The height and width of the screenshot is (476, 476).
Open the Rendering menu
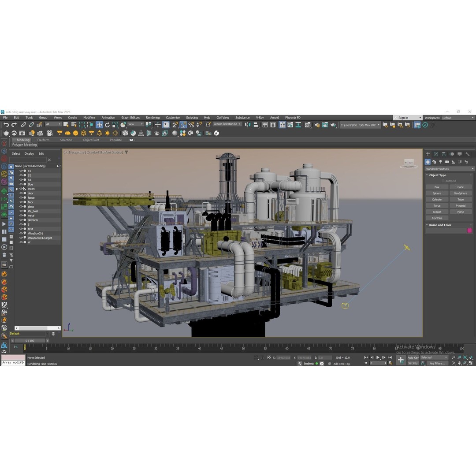tap(152, 118)
